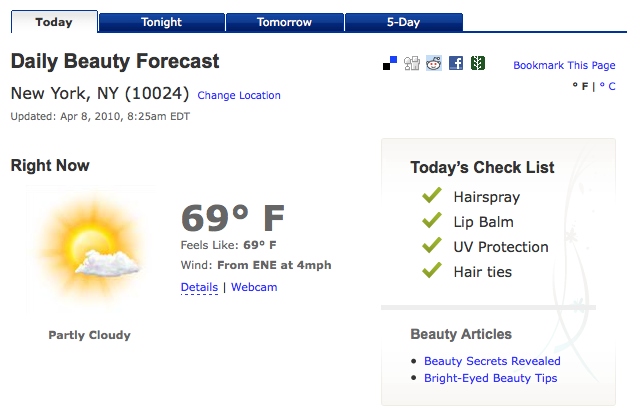627x407 pixels.
Task: Select the Today tab
Action: click(53, 22)
